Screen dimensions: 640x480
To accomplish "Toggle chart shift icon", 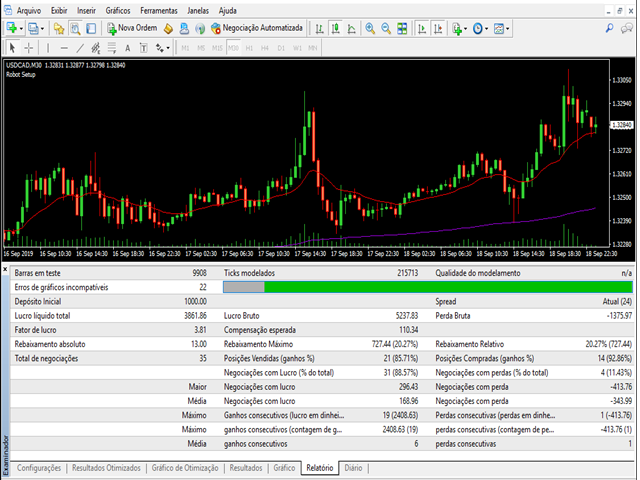I will click(438, 28).
